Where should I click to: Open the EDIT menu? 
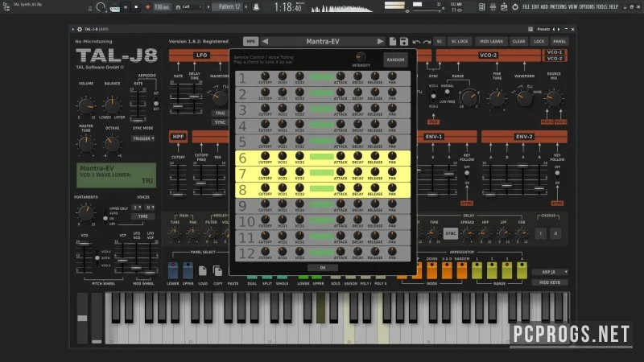click(535, 7)
